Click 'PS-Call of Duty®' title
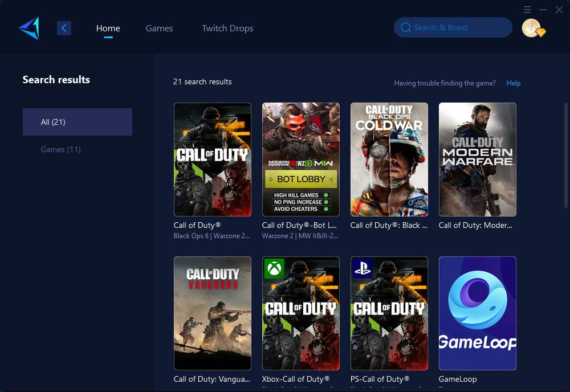 coord(380,379)
